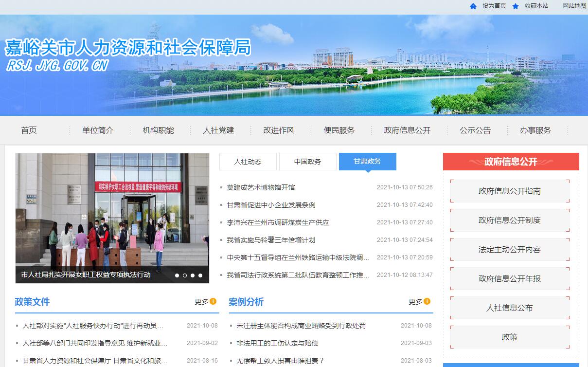Click the star icon beside 收藏本站
The image size is (588, 367).
pyautogui.click(x=516, y=6)
